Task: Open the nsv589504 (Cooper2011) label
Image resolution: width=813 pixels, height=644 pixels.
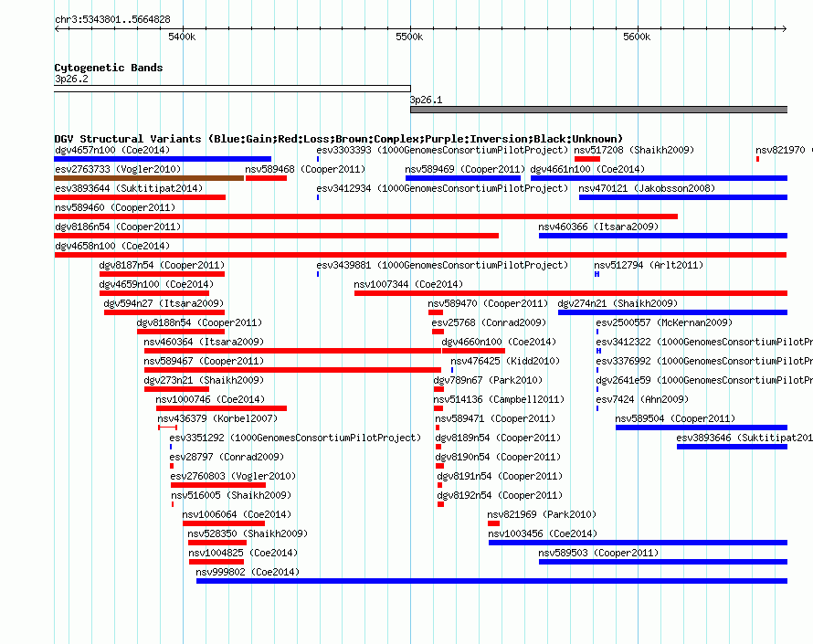Action: point(675,419)
